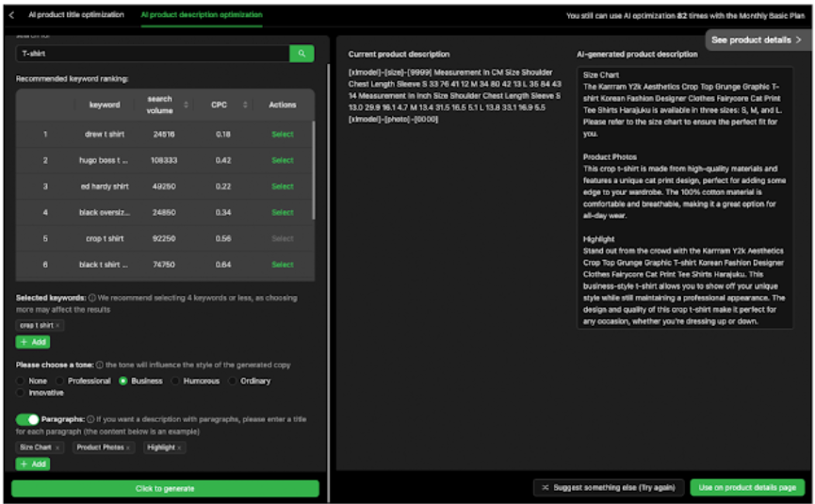
Task: Click CPC value 0.18
Action: coord(223,134)
